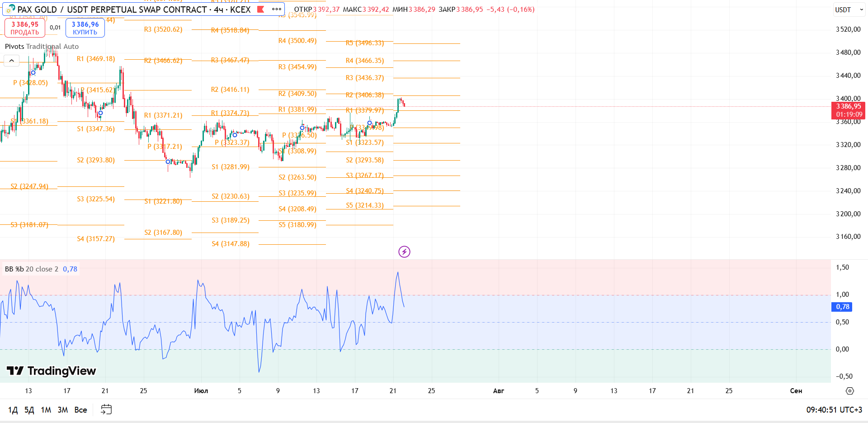Screen dimensions: 868x423
Task: Click the S3 (3189.25) pivot label
Action: point(231,220)
